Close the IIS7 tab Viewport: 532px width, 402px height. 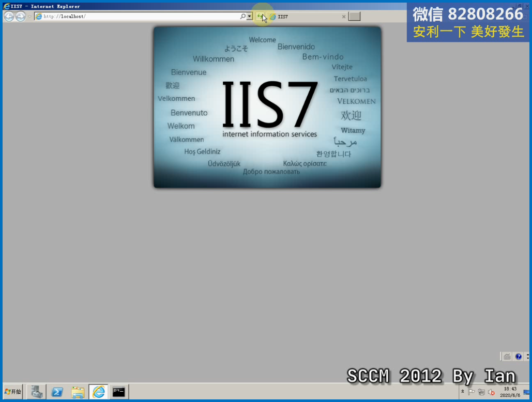[344, 16]
